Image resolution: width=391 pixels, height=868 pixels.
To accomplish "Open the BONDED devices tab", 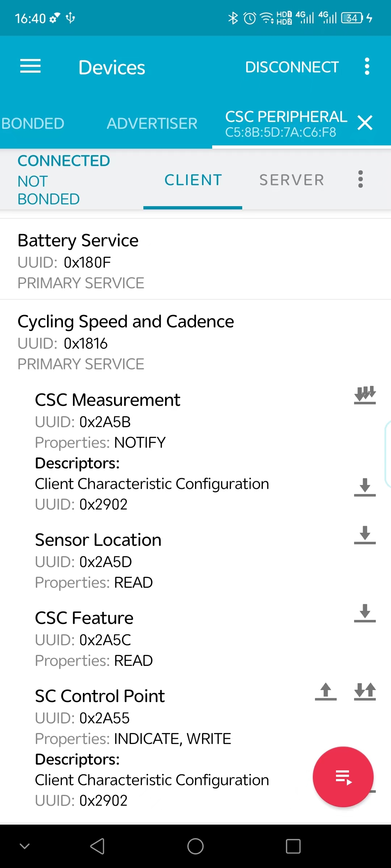I will [33, 123].
